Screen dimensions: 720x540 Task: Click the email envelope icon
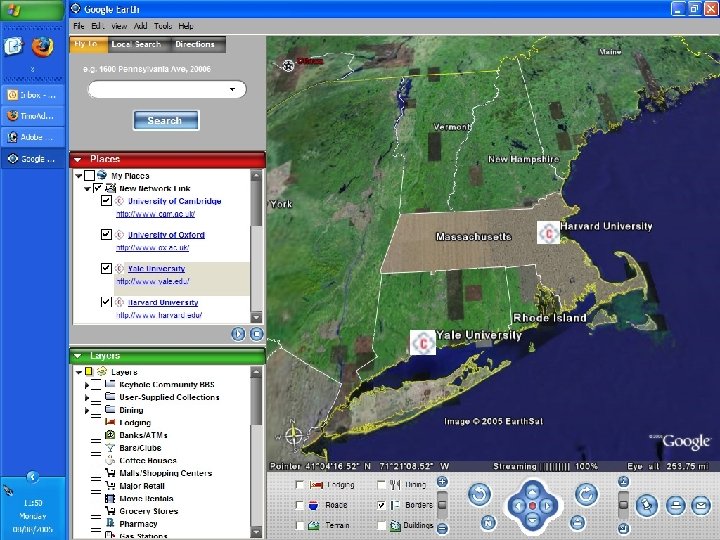tap(701, 506)
